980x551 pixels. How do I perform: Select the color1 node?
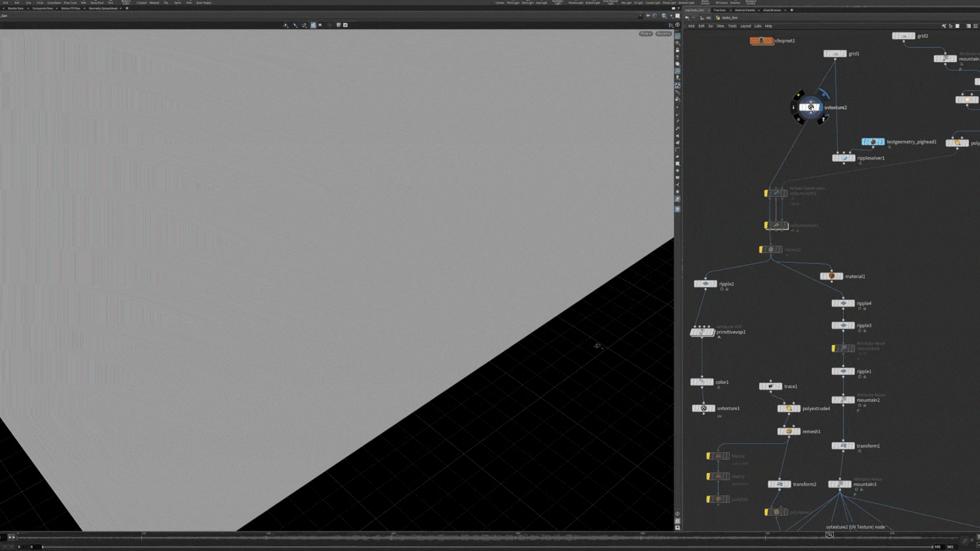point(702,382)
